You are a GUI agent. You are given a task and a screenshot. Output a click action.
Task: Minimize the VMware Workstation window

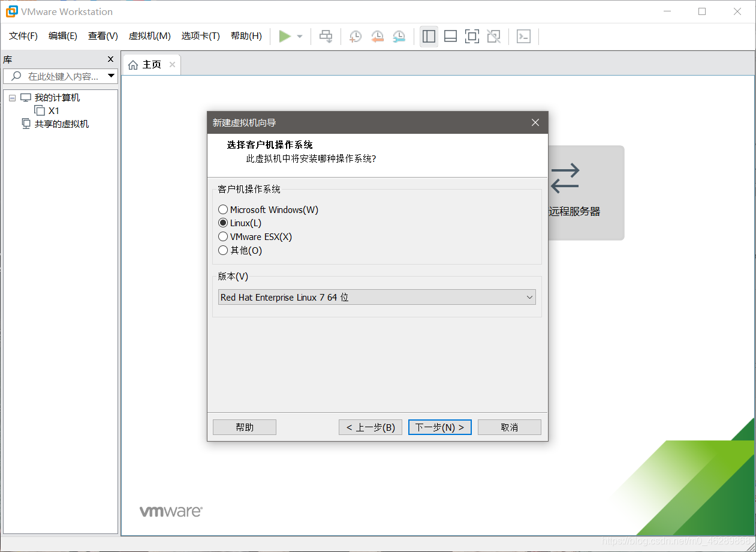[x=667, y=11]
